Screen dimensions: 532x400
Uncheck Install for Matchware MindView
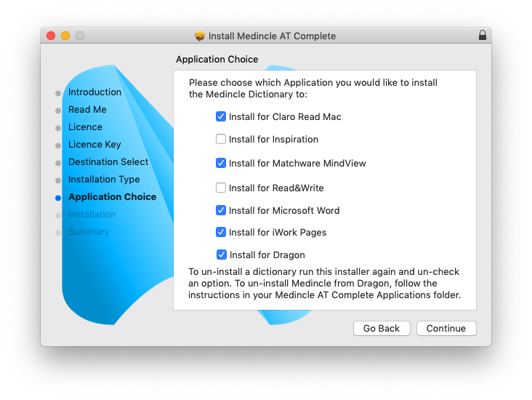[221, 163]
